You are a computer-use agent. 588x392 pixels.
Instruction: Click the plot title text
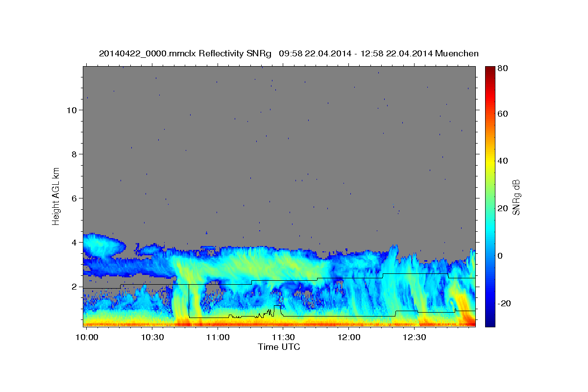(289, 53)
